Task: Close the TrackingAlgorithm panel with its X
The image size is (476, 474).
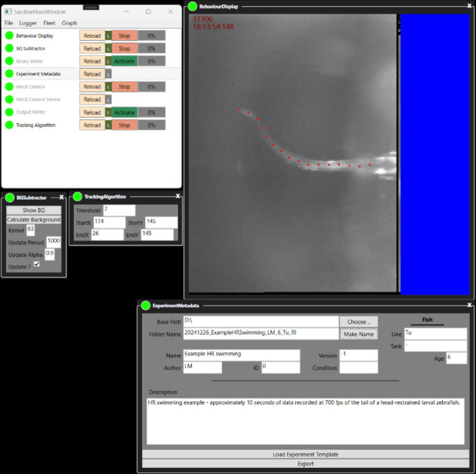Action: [x=178, y=196]
